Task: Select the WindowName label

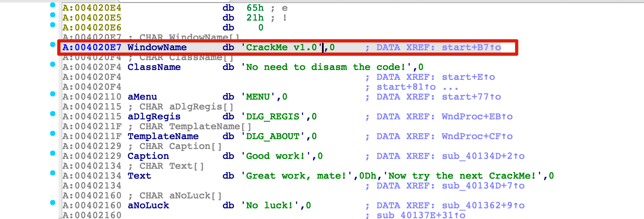Action: [157, 47]
